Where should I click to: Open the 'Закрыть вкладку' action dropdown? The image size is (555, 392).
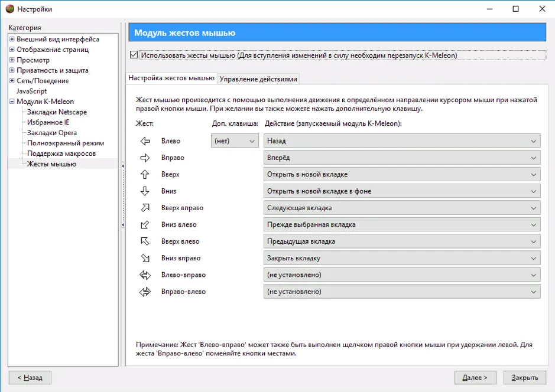402,258
